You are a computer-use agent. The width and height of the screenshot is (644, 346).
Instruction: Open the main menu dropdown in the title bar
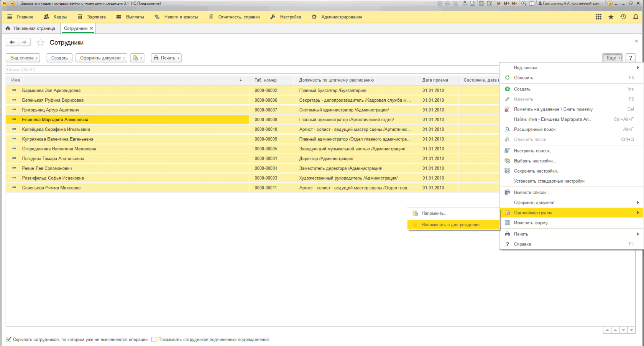[12, 3]
